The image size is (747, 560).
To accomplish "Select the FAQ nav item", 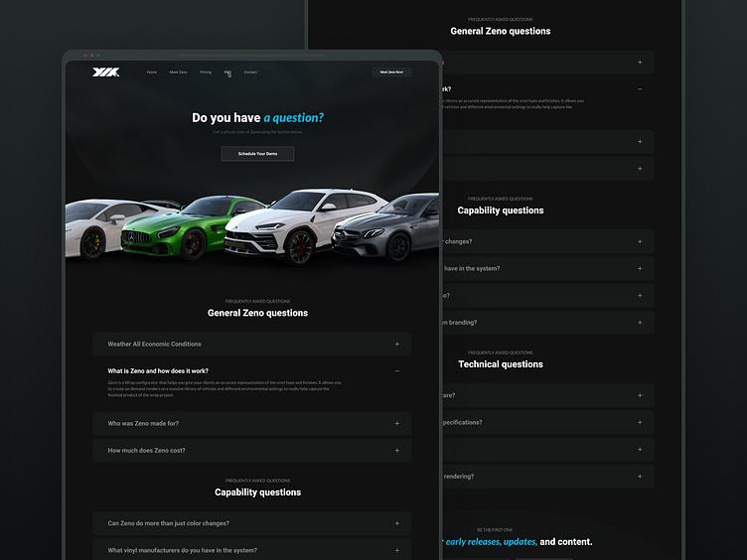I will click(227, 72).
